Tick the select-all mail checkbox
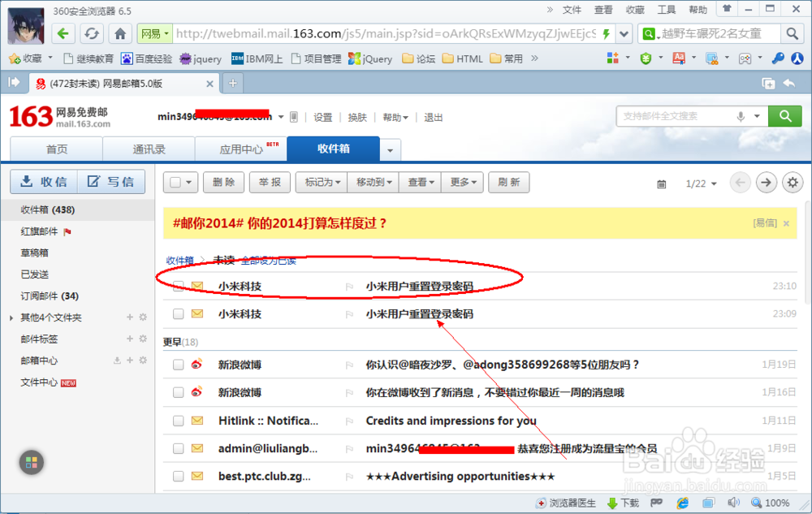 pyautogui.click(x=175, y=182)
